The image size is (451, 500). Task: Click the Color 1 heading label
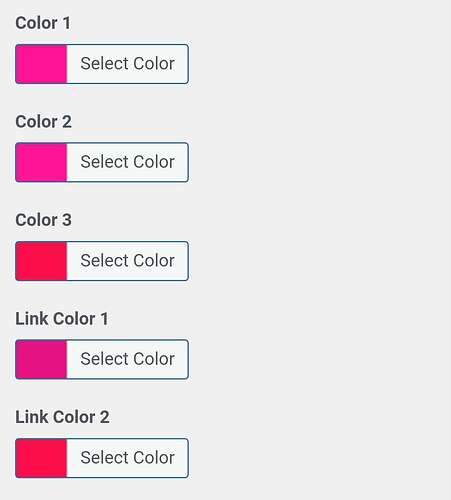pyautogui.click(x=43, y=23)
